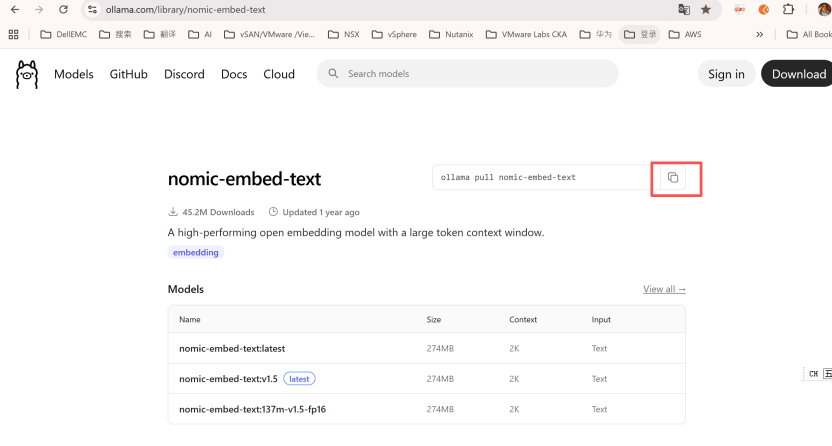Open the Models navigation item

coord(74,74)
